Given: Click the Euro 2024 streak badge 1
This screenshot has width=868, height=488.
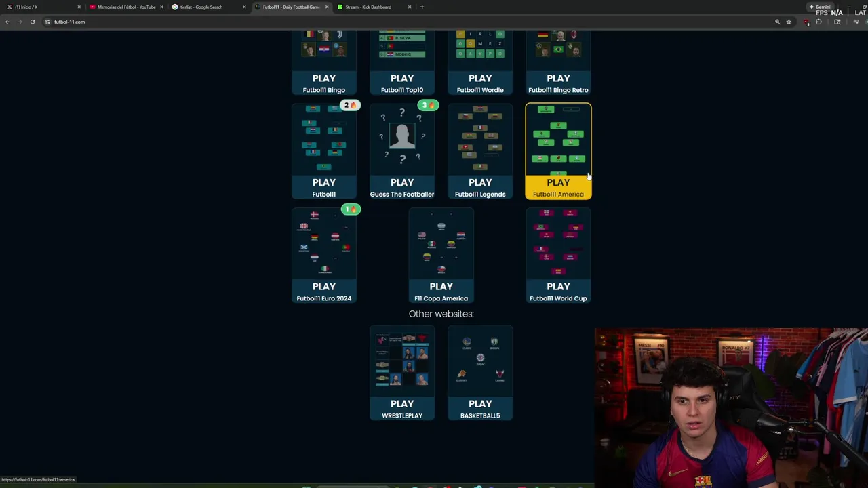Looking at the screenshot, I should tap(350, 209).
